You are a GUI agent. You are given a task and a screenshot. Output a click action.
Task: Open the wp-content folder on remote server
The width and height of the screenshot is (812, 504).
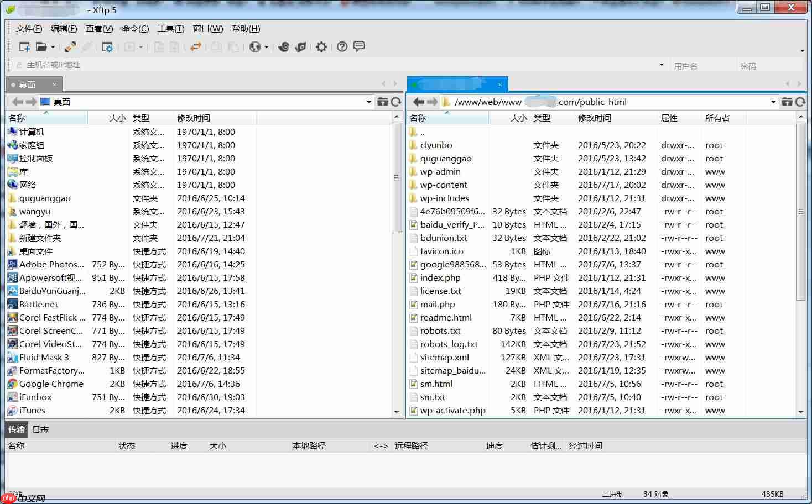click(445, 185)
